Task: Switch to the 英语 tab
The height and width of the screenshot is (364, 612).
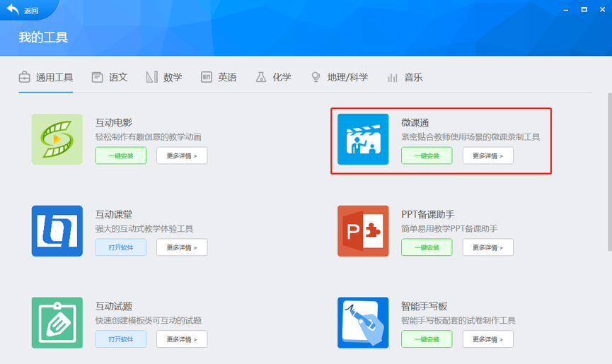Action: (x=219, y=77)
